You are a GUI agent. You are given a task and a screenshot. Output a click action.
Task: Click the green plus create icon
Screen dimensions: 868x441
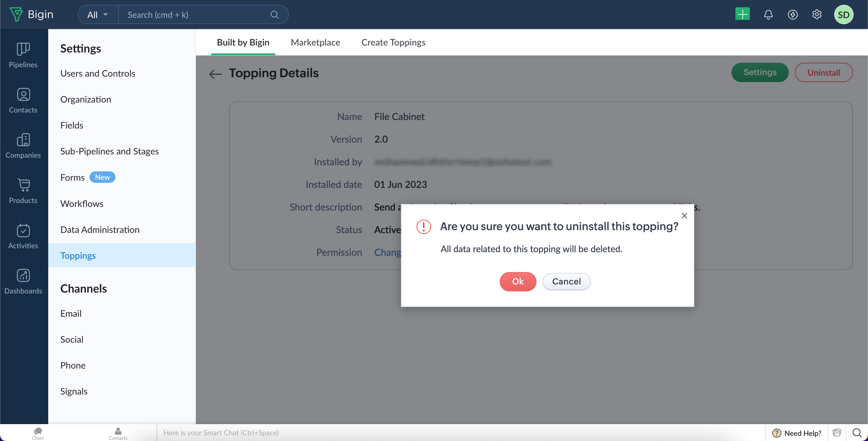(x=742, y=14)
